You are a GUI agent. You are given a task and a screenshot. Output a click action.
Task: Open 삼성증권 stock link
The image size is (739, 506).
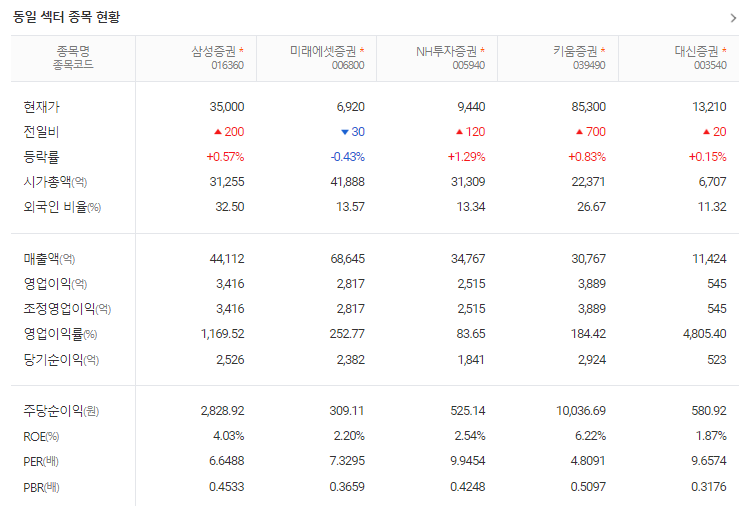click(213, 51)
